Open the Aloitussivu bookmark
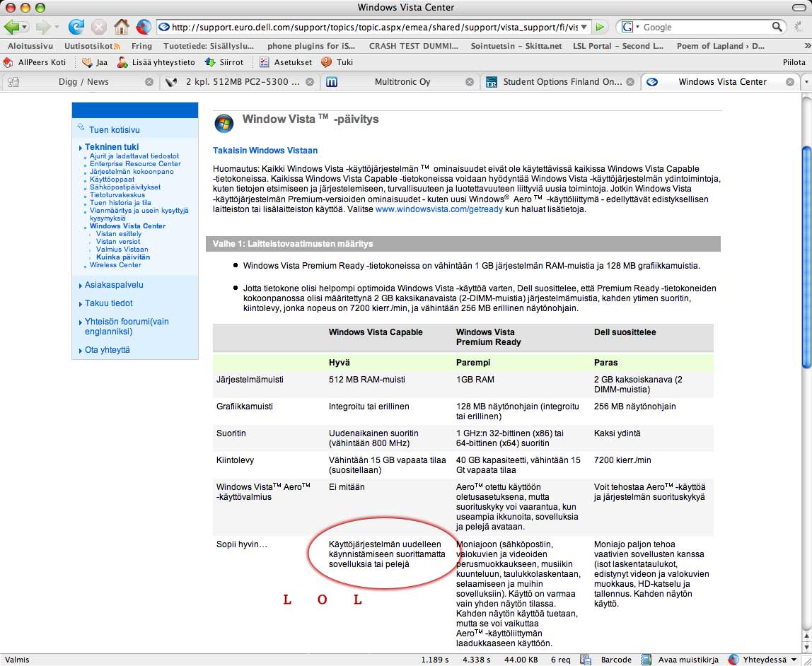The width and height of the screenshot is (812, 666). (30, 46)
